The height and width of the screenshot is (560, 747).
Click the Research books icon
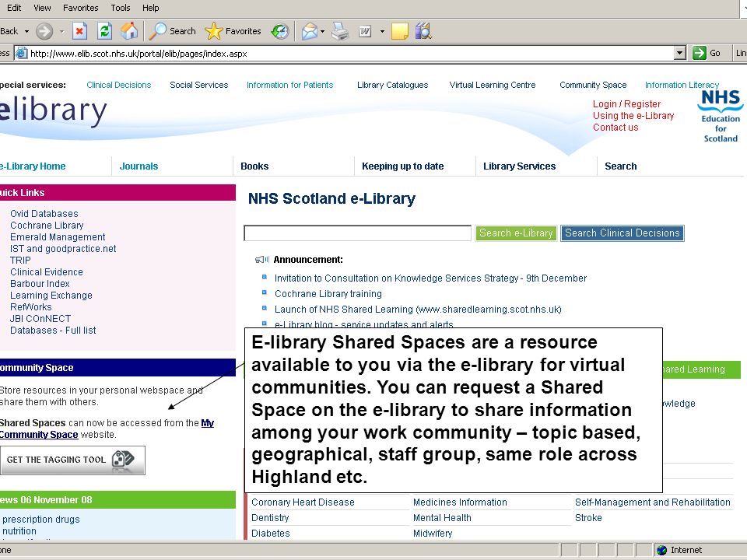pos(423,31)
